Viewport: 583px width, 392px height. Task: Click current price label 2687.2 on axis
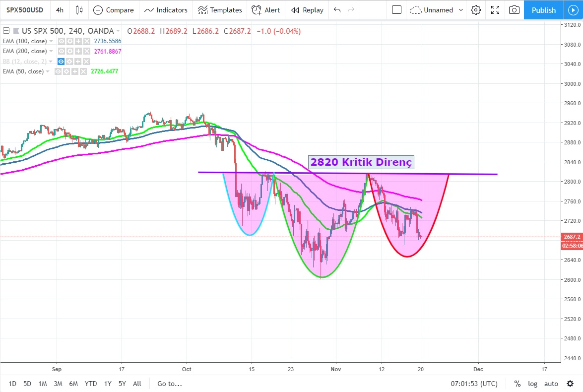pos(572,237)
